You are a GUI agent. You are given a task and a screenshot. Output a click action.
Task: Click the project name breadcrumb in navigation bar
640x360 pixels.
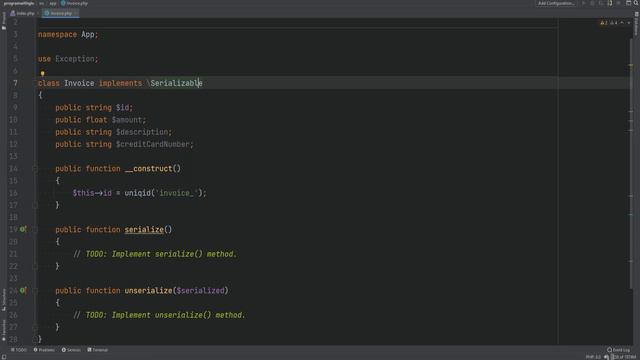click(19, 3)
